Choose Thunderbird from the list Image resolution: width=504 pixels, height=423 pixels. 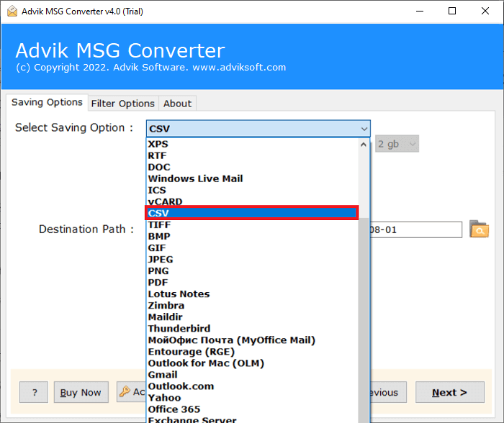tap(253, 329)
